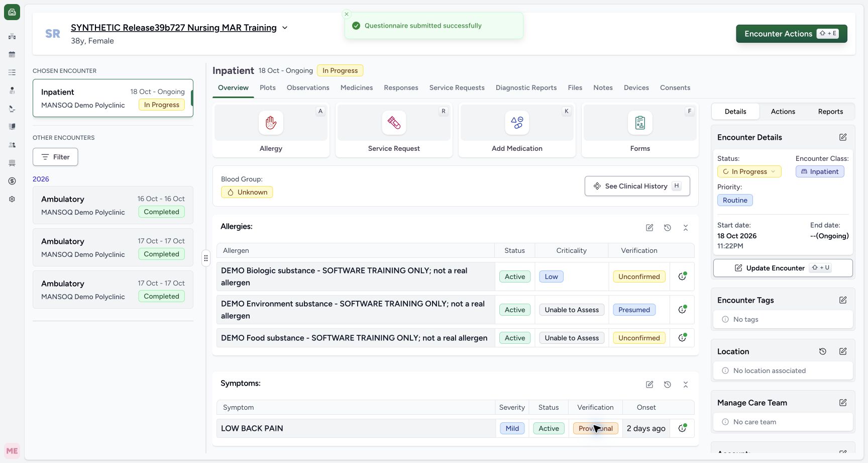Edit Encounter Tags icon
Image resolution: width=868 pixels, height=463 pixels.
click(x=843, y=300)
